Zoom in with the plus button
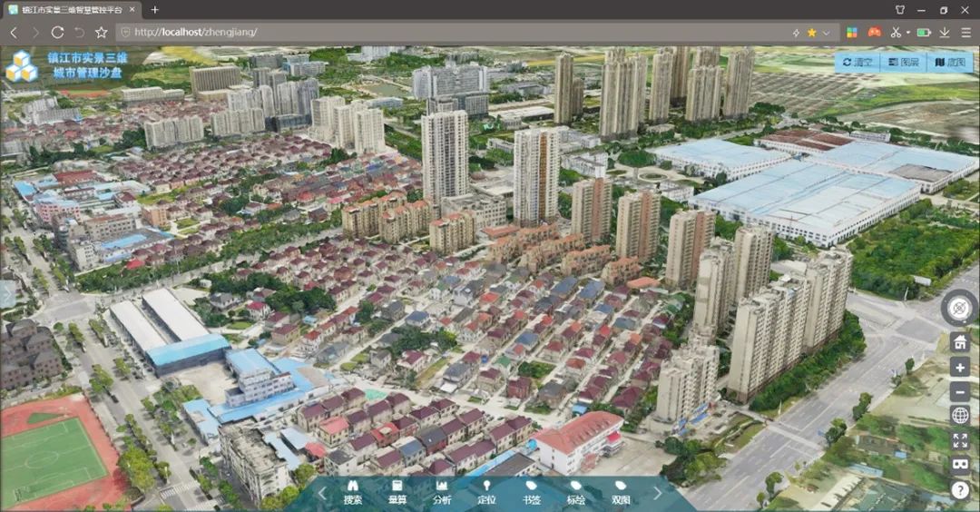Screen dimensions: 980x512 click(x=960, y=368)
